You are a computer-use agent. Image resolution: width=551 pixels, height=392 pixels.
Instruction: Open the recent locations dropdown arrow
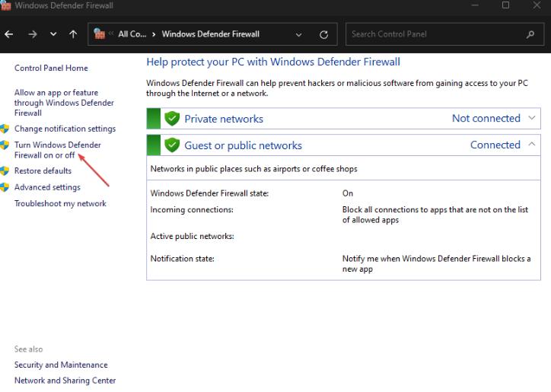click(53, 34)
